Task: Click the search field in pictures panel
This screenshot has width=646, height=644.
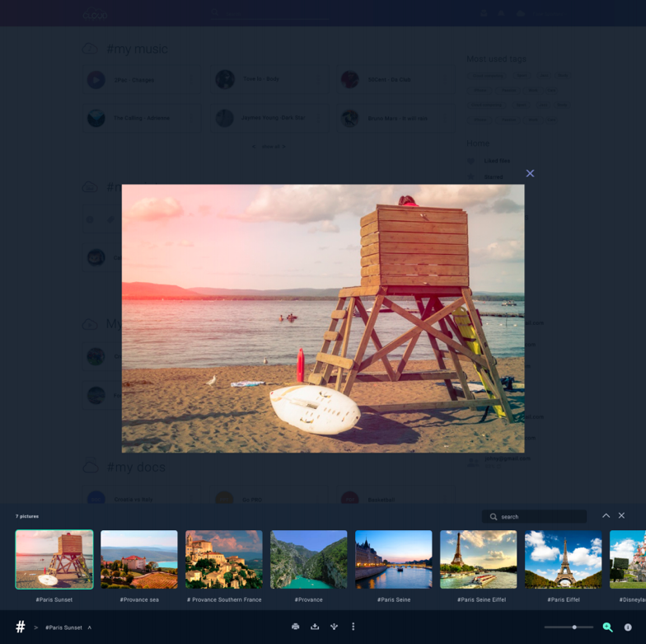Action: point(534,516)
